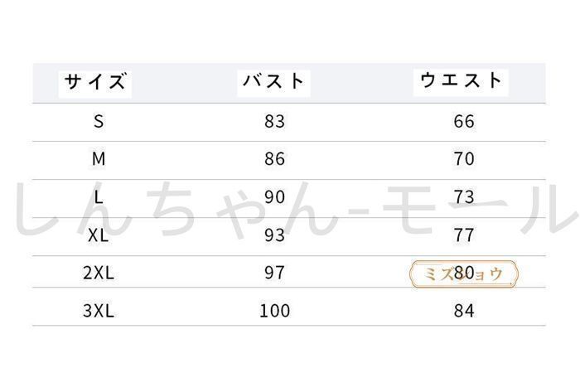580x392 pixels.
Task: Click the ミズショウ gold badge
Action: click(464, 274)
